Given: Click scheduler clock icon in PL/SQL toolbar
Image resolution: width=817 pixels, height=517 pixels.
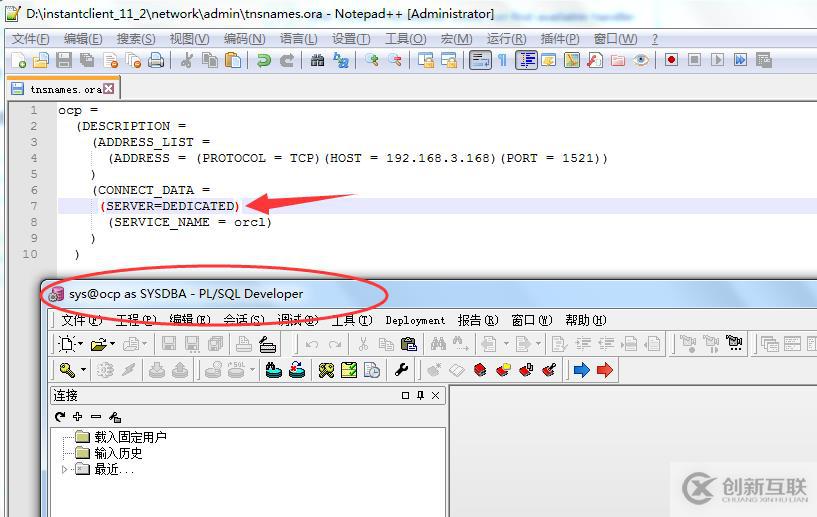Looking at the screenshot, I should point(372,370).
